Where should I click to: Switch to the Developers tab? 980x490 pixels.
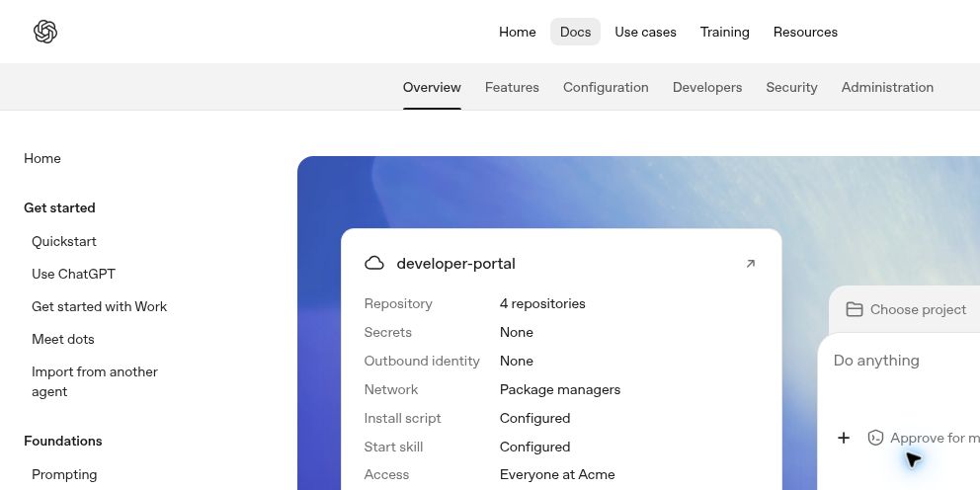[x=707, y=88]
